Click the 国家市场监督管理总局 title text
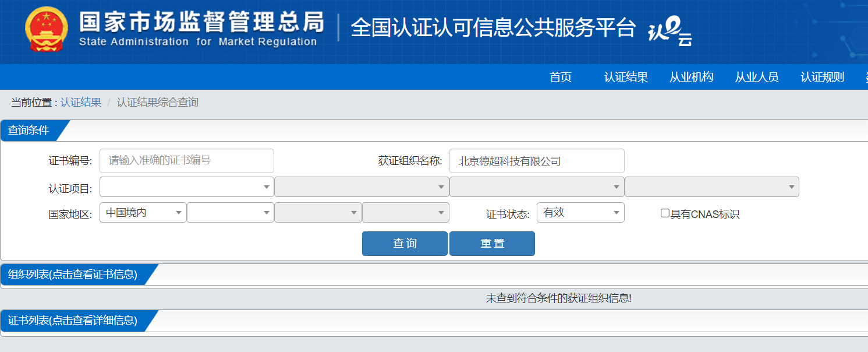868x352 pixels. pos(201,22)
